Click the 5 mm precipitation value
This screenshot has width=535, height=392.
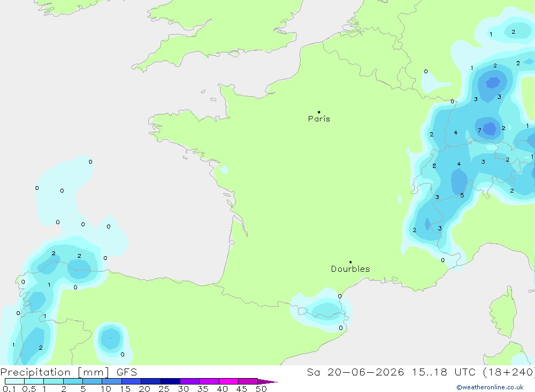click(x=462, y=196)
